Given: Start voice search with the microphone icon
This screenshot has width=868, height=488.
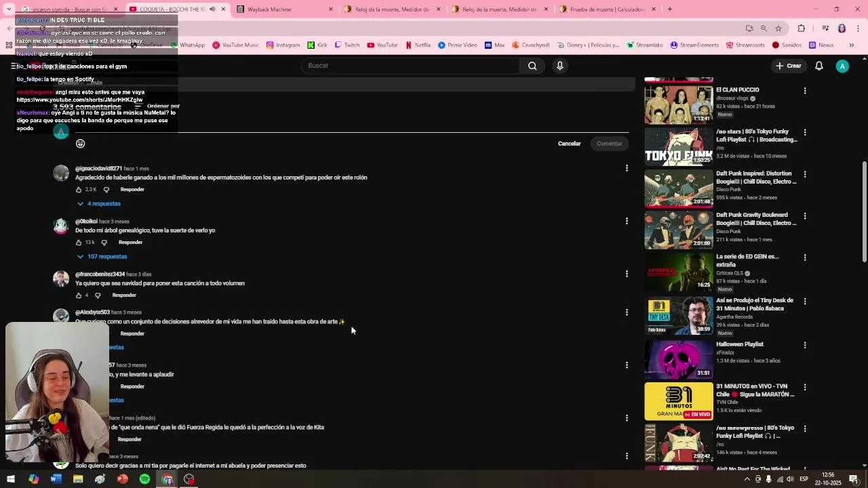Looking at the screenshot, I should click(x=559, y=66).
